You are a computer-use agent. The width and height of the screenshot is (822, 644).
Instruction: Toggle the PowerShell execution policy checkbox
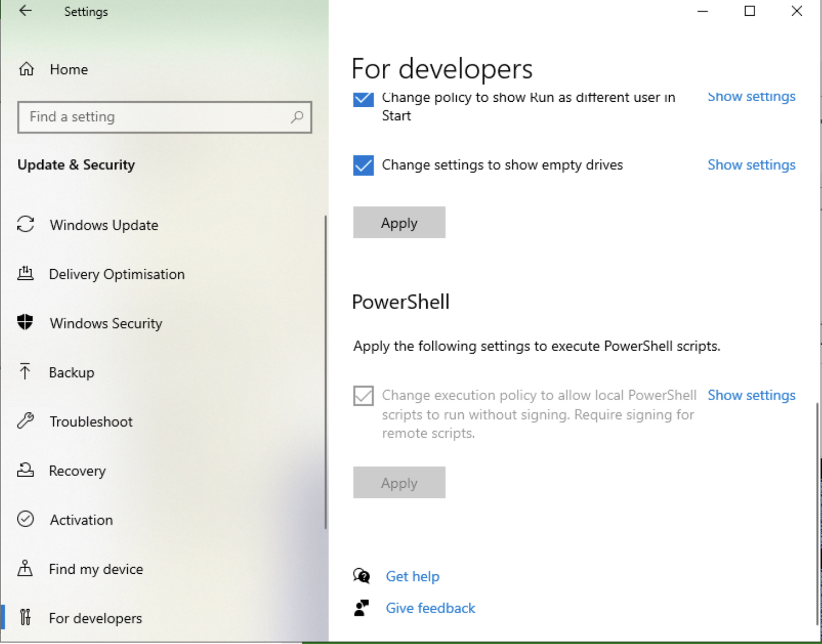363,396
